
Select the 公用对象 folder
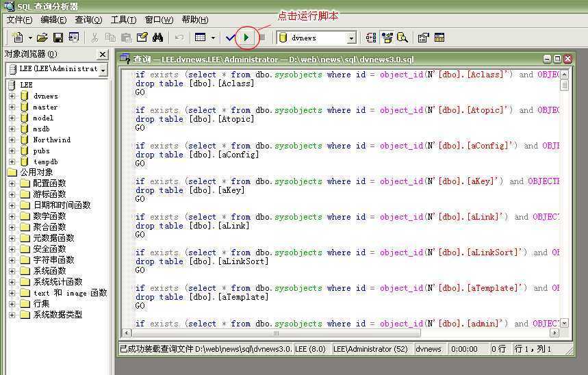(36, 172)
